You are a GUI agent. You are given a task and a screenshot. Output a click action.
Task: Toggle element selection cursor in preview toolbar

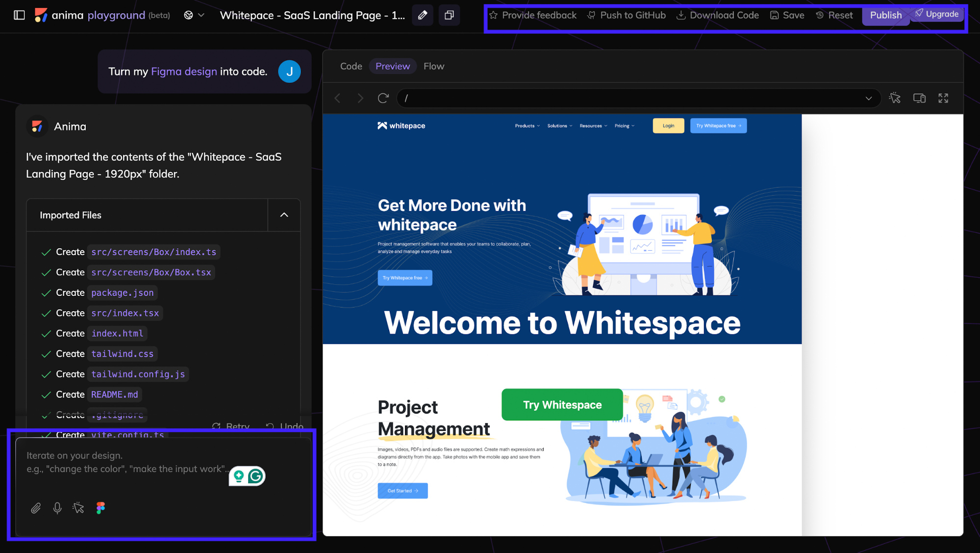point(895,98)
